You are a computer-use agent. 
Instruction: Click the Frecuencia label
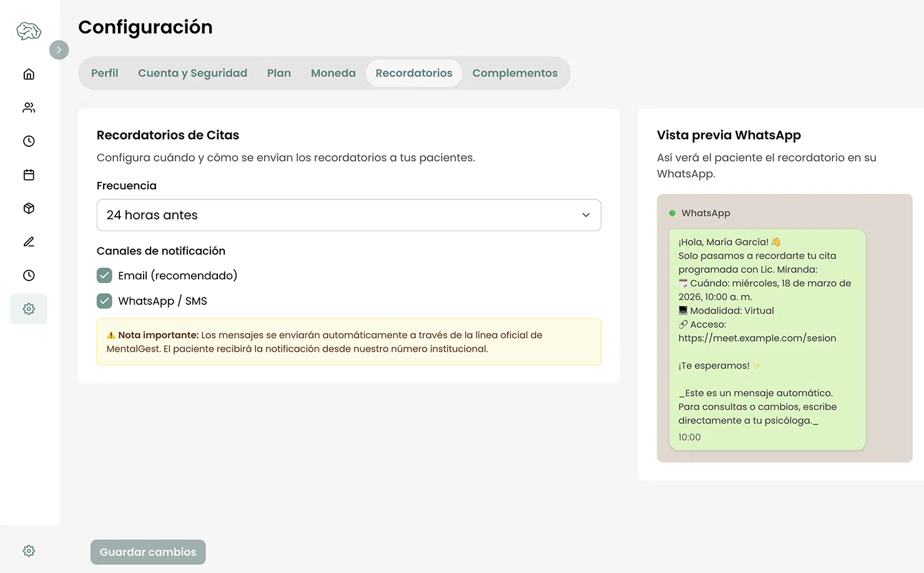[127, 186]
